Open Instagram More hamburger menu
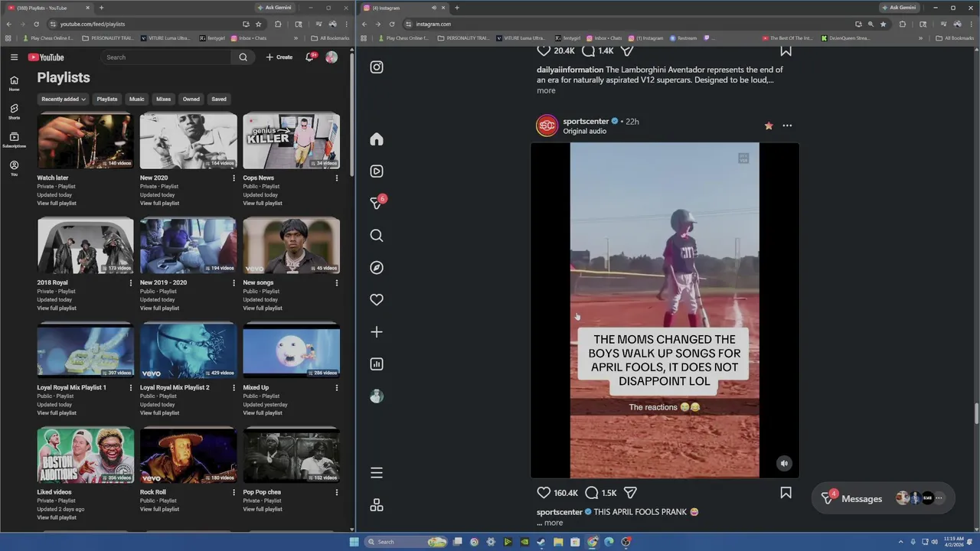 click(x=377, y=473)
